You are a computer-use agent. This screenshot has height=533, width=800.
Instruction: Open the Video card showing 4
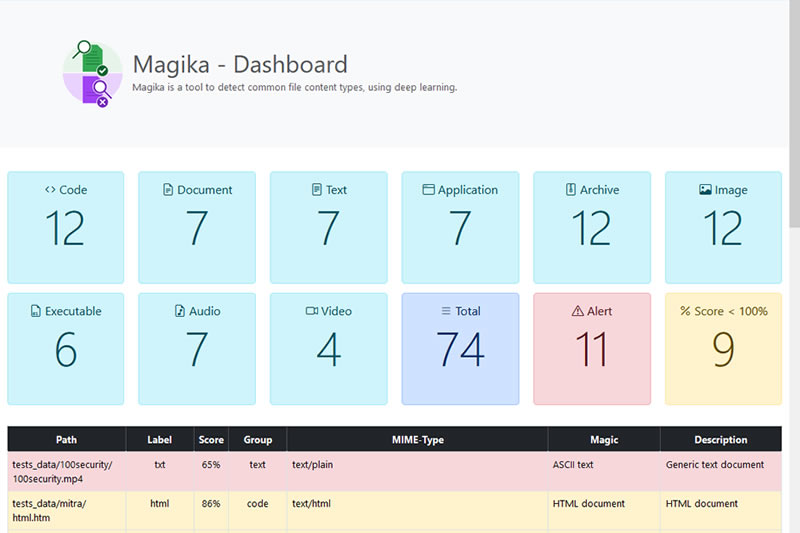(x=329, y=349)
